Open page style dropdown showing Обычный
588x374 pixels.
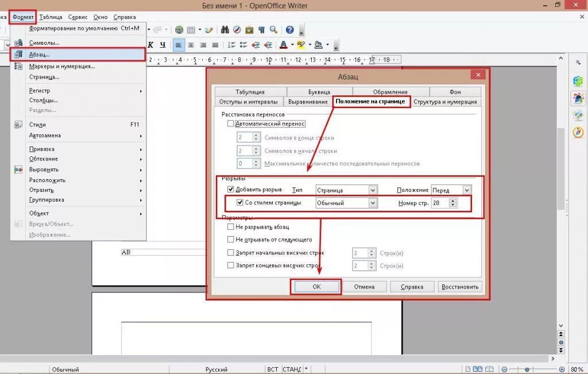[346, 203]
